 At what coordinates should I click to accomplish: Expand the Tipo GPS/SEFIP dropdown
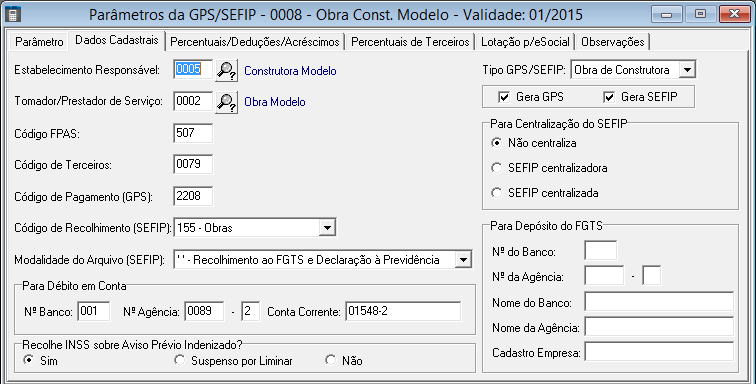687,70
